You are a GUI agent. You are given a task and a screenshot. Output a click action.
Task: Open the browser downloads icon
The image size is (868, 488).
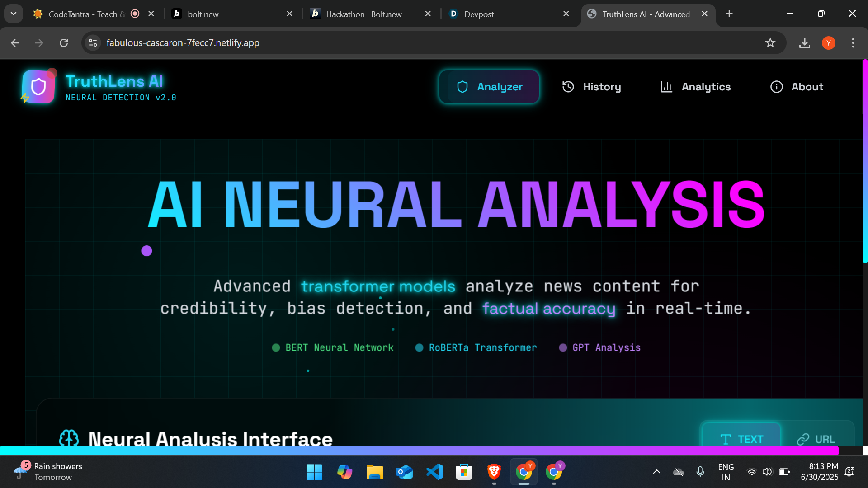pos(804,43)
